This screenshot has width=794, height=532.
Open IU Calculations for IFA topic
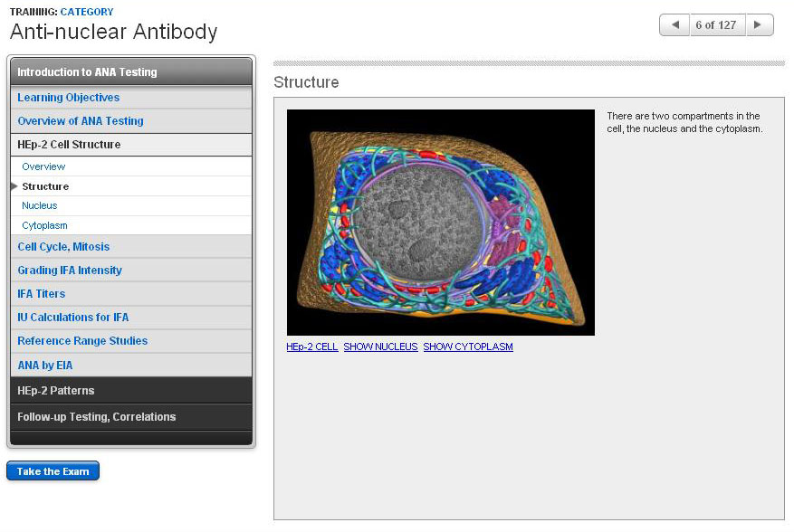pos(73,318)
